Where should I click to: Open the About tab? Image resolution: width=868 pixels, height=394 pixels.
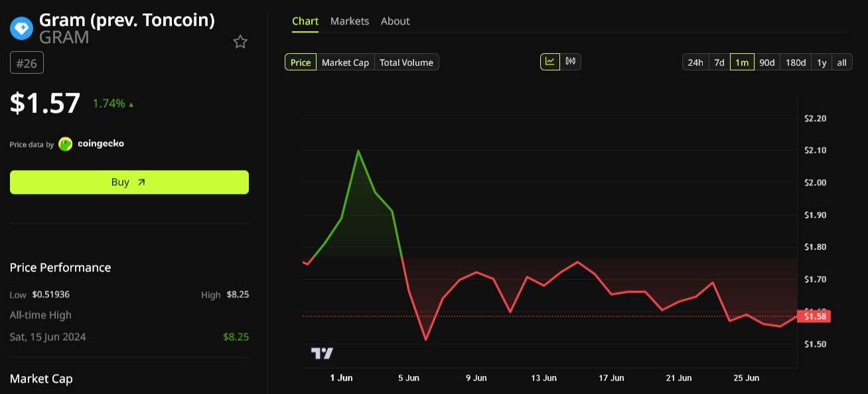(396, 21)
